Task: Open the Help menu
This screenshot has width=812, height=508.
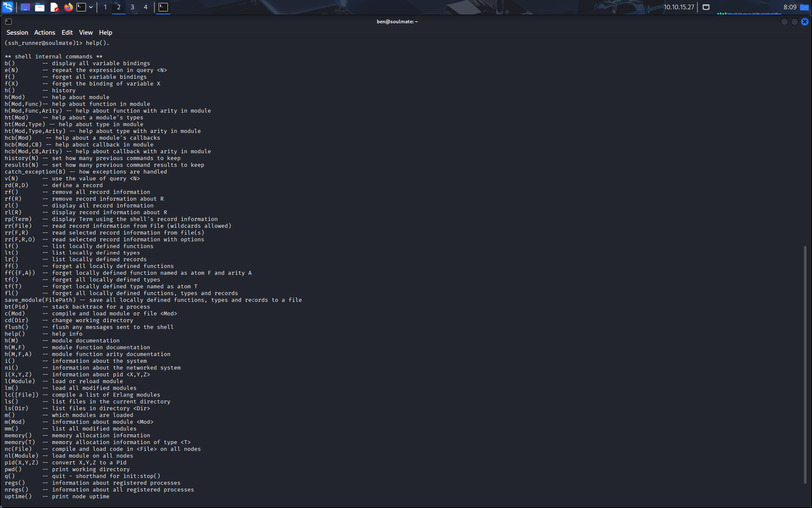Action: pyautogui.click(x=105, y=33)
